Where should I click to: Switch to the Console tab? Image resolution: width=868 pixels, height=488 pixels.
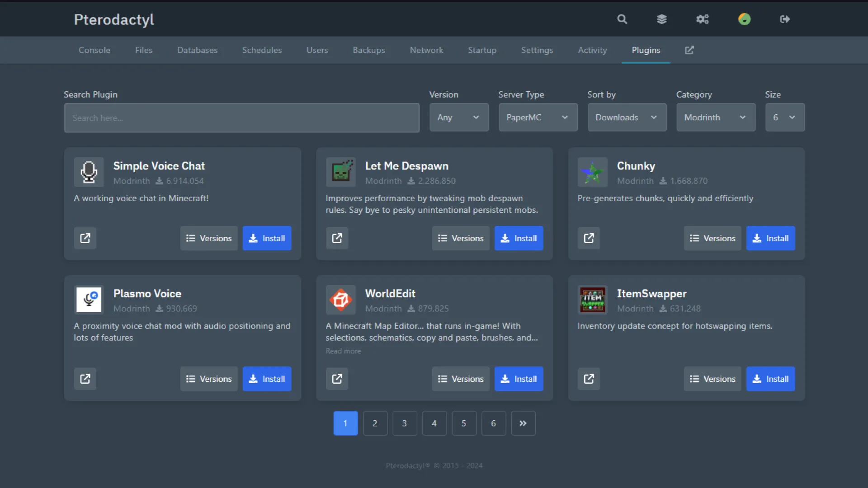[x=94, y=50]
